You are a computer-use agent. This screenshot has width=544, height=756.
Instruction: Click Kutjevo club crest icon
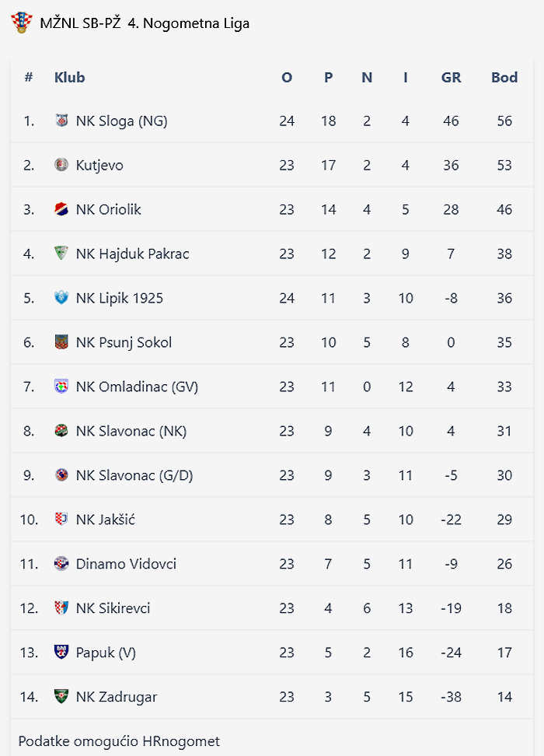point(61,165)
